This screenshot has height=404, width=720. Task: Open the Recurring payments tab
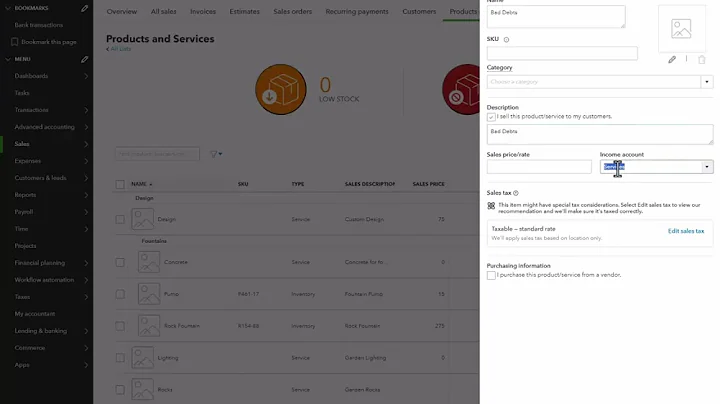[x=357, y=11]
